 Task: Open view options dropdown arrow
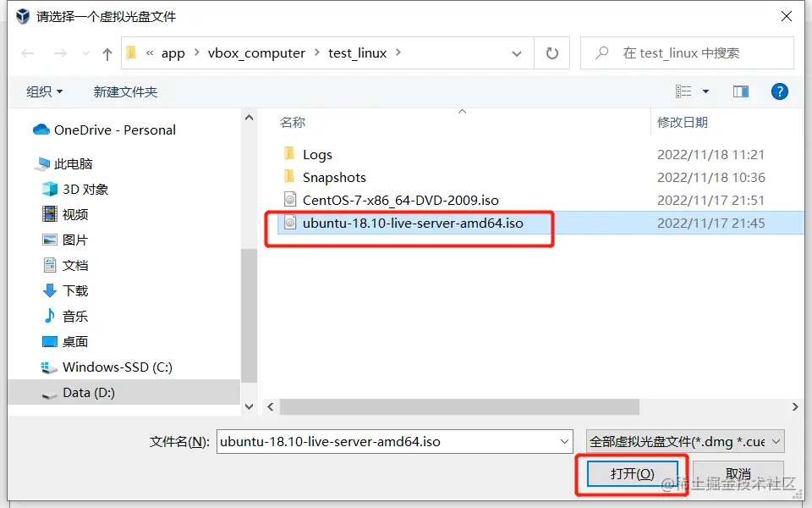click(705, 91)
